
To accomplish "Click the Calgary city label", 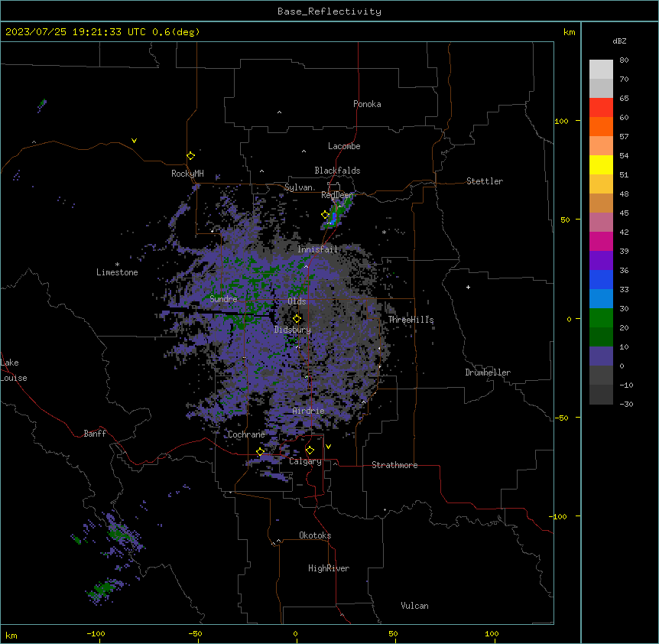I will click(x=305, y=461).
